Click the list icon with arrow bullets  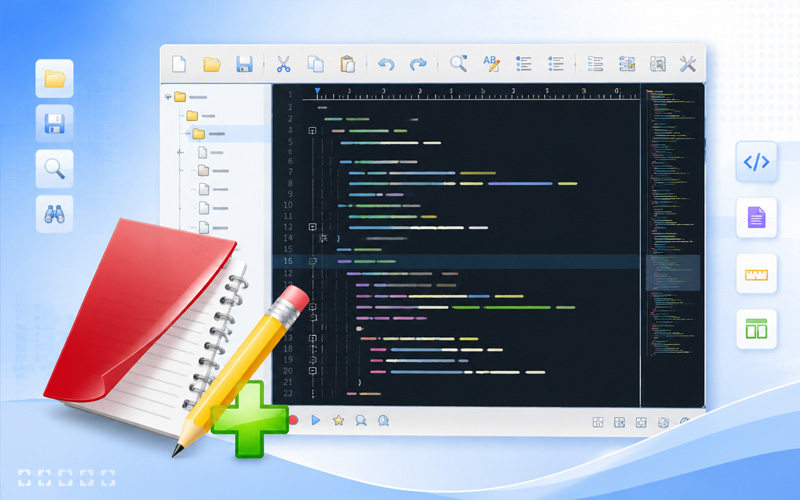point(556,64)
